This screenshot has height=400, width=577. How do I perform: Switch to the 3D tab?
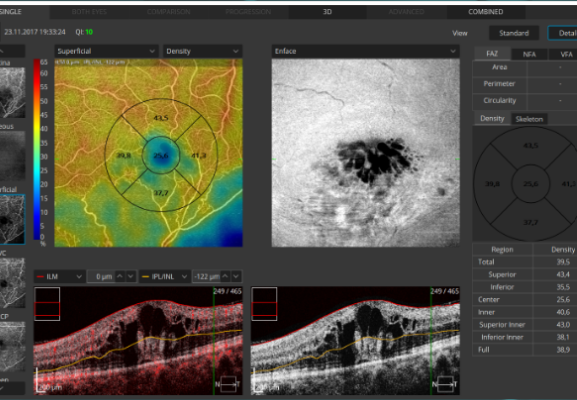[327, 12]
